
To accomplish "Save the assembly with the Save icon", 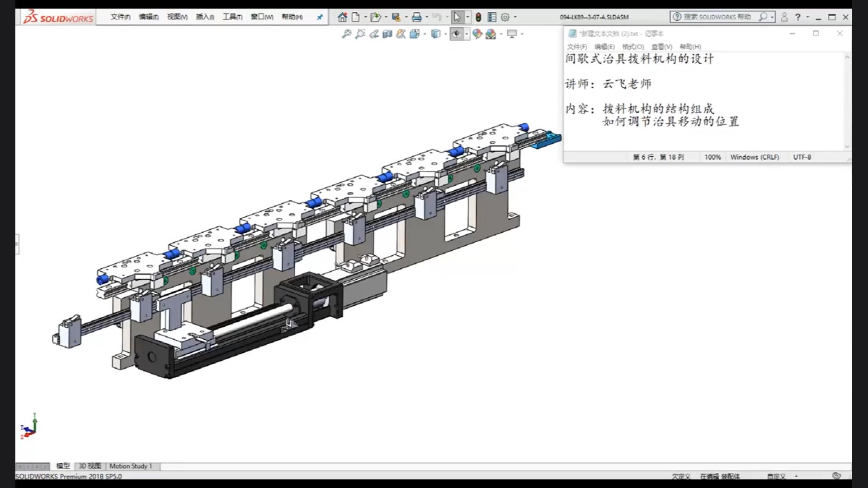I will pyautogui.click(x=396, y=17).
